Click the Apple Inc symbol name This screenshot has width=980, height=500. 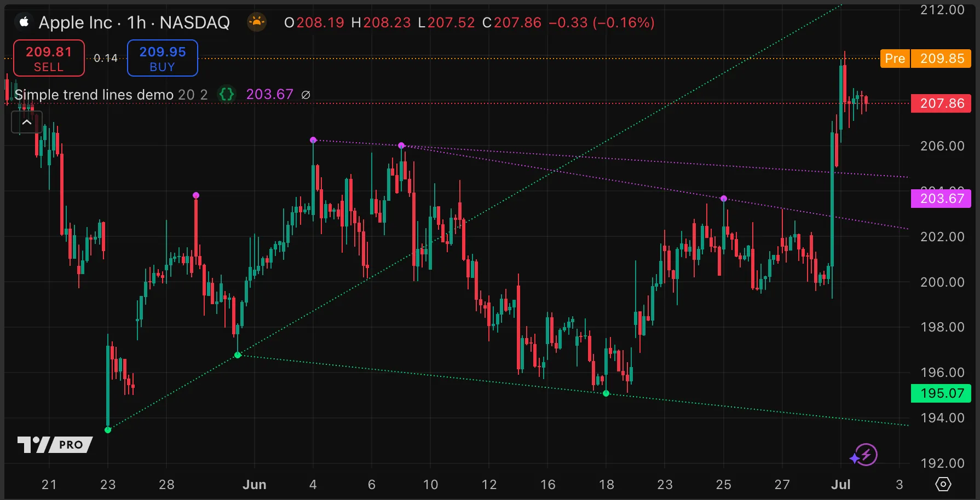click(x=76, y=22)
